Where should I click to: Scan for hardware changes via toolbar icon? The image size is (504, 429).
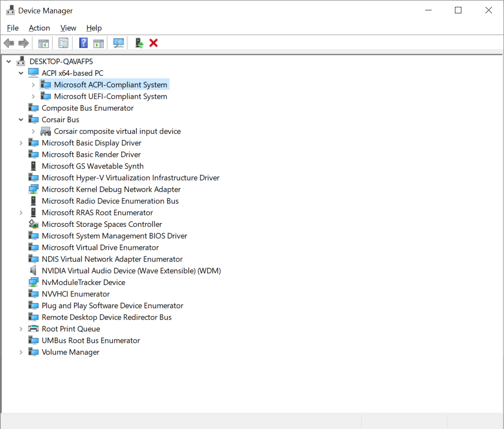pos(119,43)
